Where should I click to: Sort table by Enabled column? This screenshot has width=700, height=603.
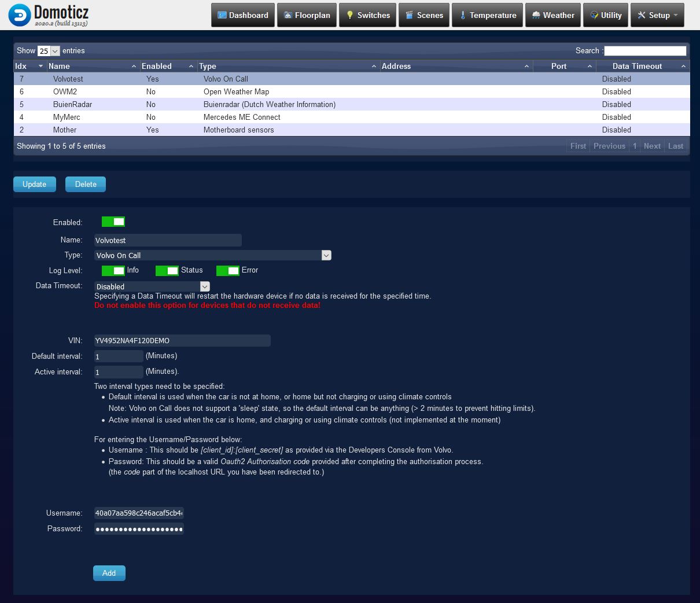click(168, 66)
